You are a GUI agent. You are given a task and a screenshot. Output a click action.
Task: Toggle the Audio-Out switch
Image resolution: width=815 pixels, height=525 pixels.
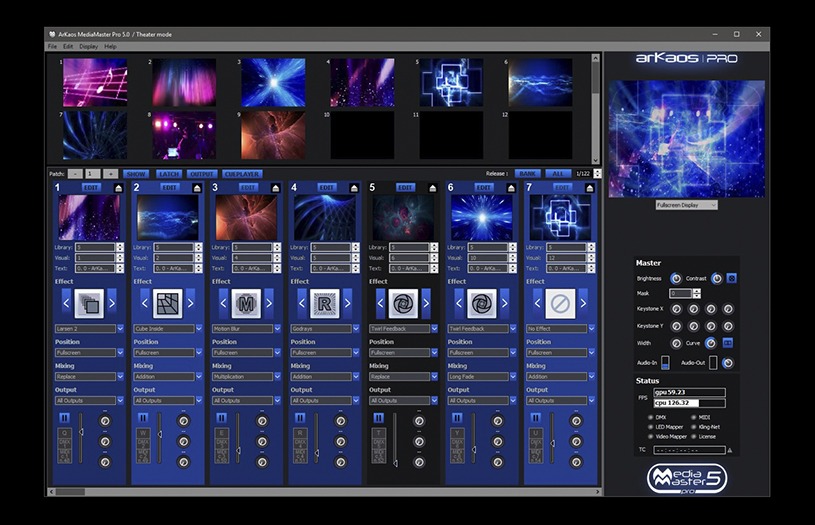713,363
